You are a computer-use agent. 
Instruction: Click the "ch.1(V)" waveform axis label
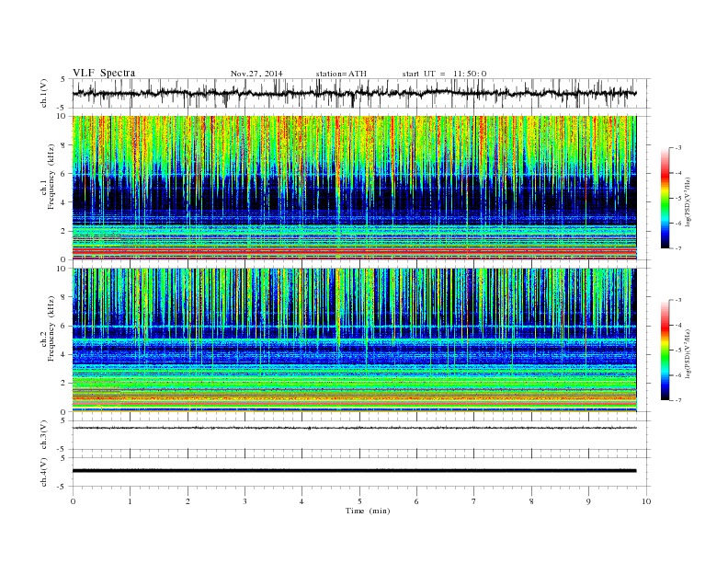pos(44,93)
